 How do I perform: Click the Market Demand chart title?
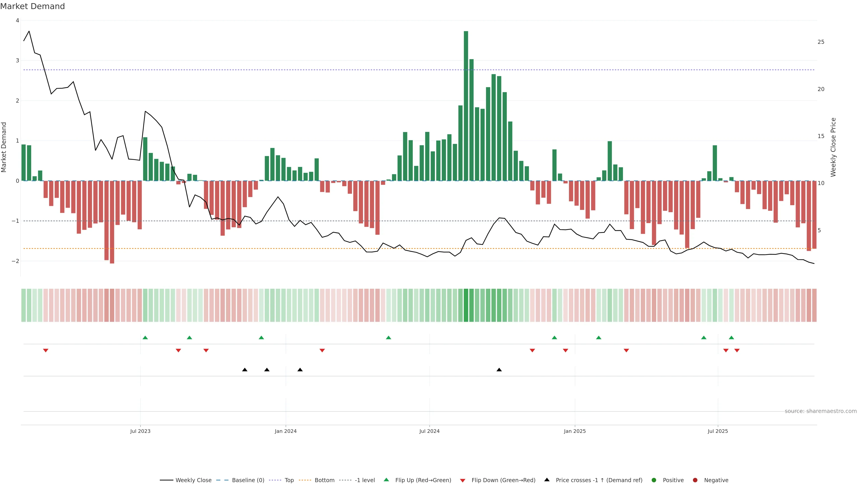point(32,6)
